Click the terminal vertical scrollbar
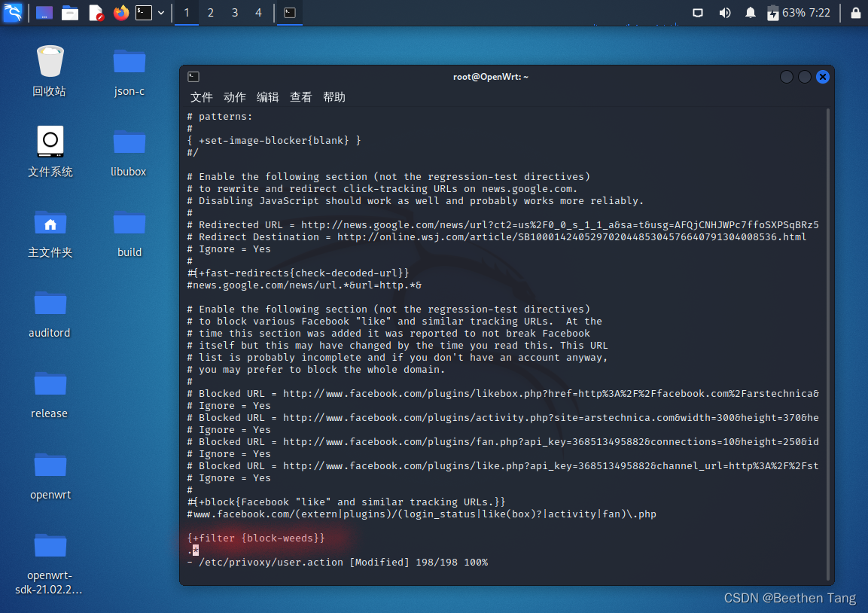This screenshot has width=868, height=613. pos(828,343)
